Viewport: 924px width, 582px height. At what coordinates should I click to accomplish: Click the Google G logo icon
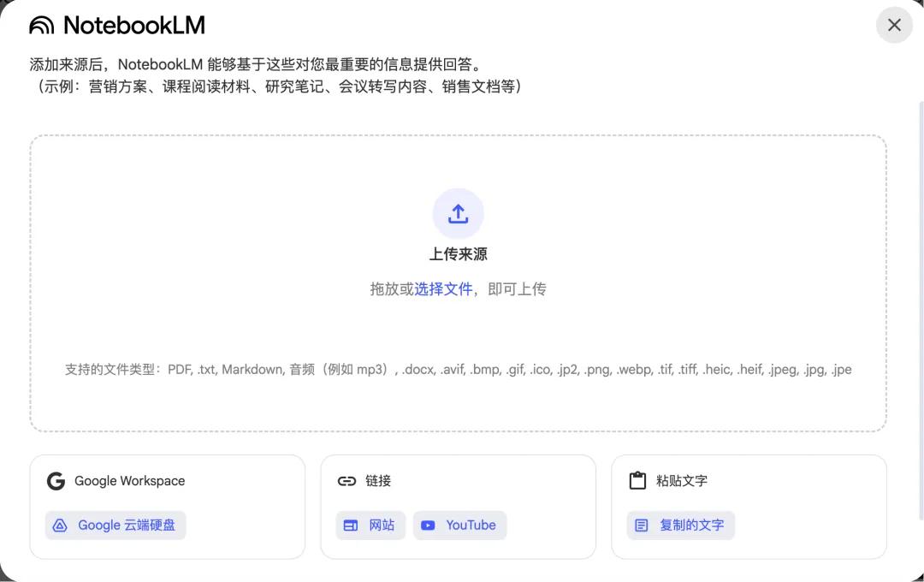[56, 481]
